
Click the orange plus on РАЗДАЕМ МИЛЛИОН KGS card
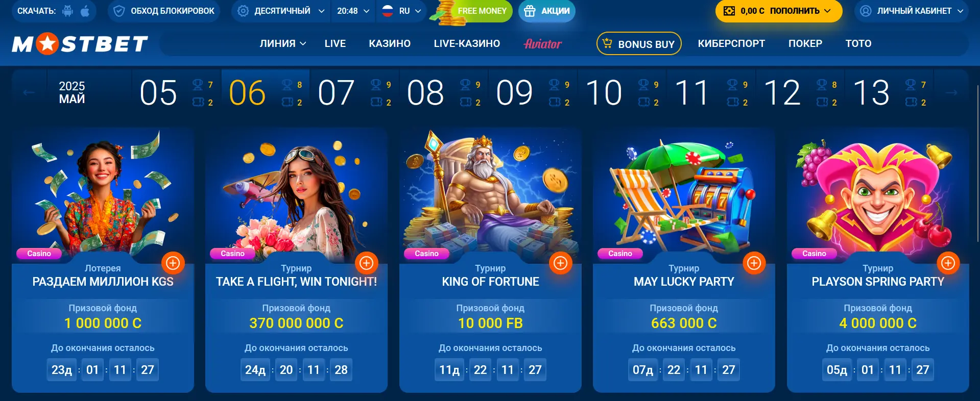click(173, 263)
